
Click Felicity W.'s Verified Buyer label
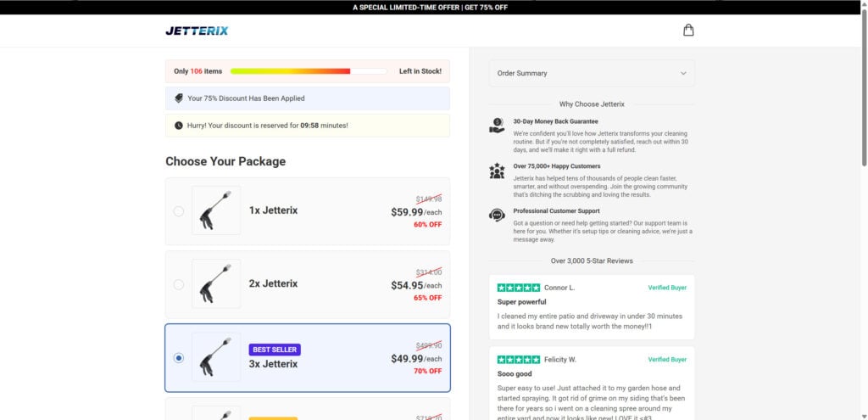[667, 360]
